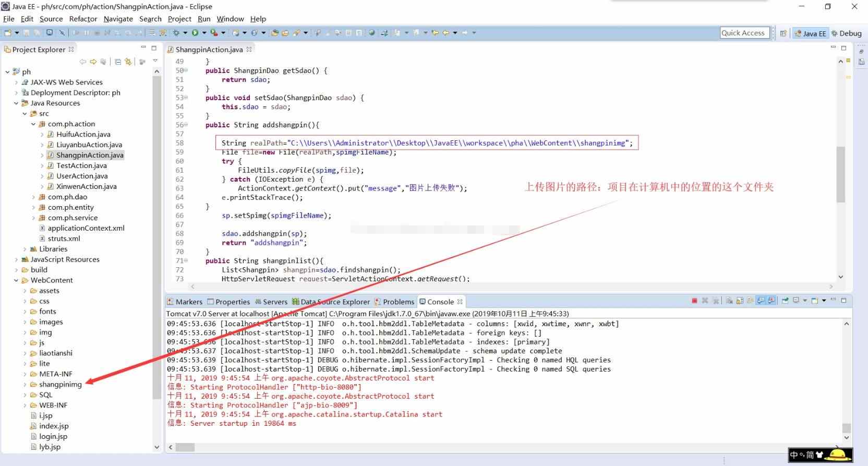Clear the console output

[729, 301]
